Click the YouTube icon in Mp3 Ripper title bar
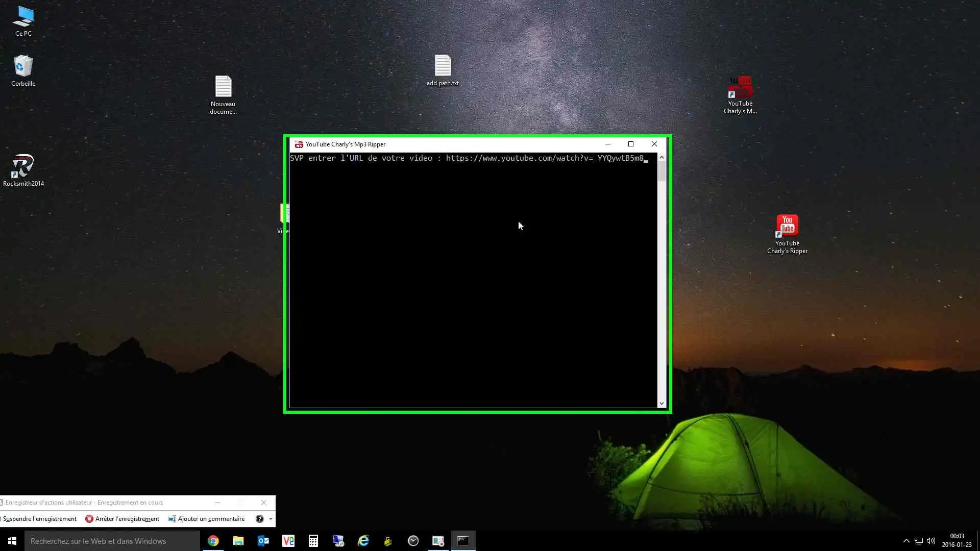The width and height of the screenshot is (980, 551). click(x=299, y=144)
